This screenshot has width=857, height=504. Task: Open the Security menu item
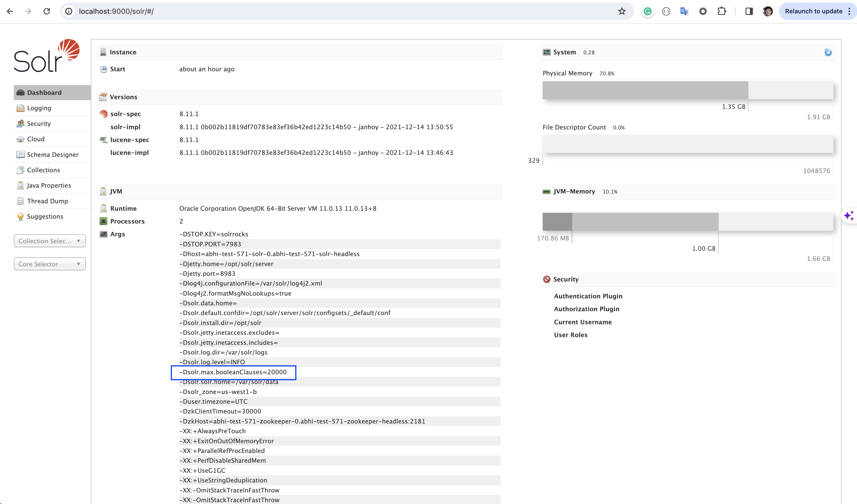[39, 124]
